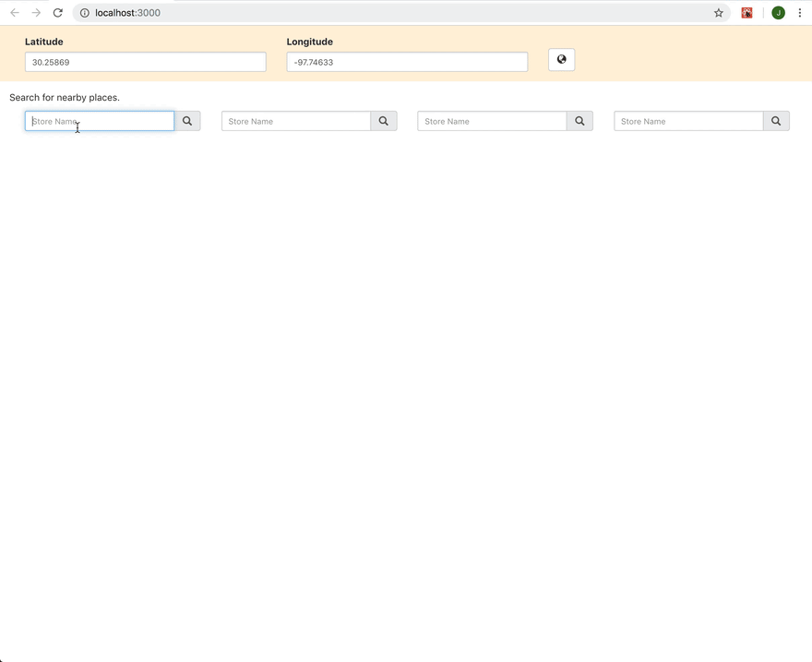Click into the first Store Name field
The height and width of the screenshot is (662, 812).
(100, 121)
